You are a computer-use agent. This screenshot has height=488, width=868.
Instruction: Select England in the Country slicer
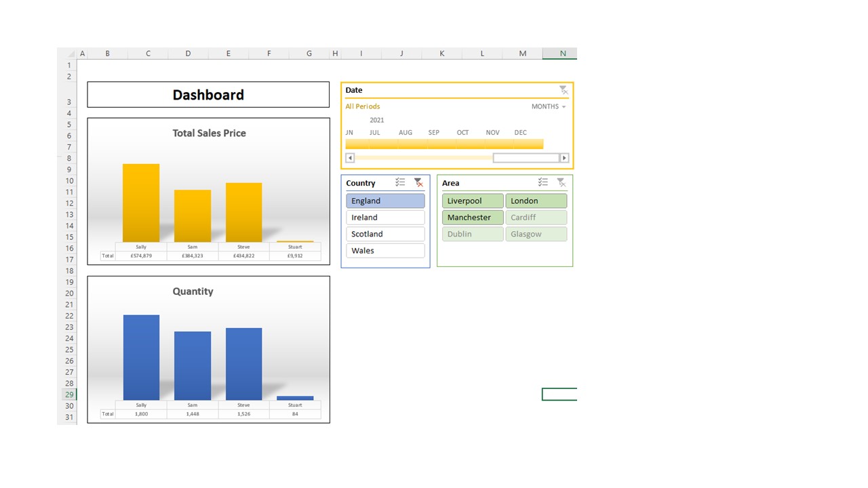(385, 200)
